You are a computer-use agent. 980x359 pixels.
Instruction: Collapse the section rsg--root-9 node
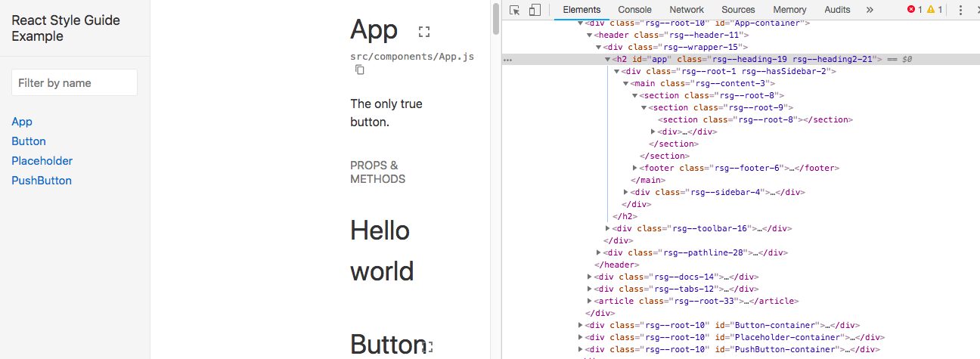[644, 107]
